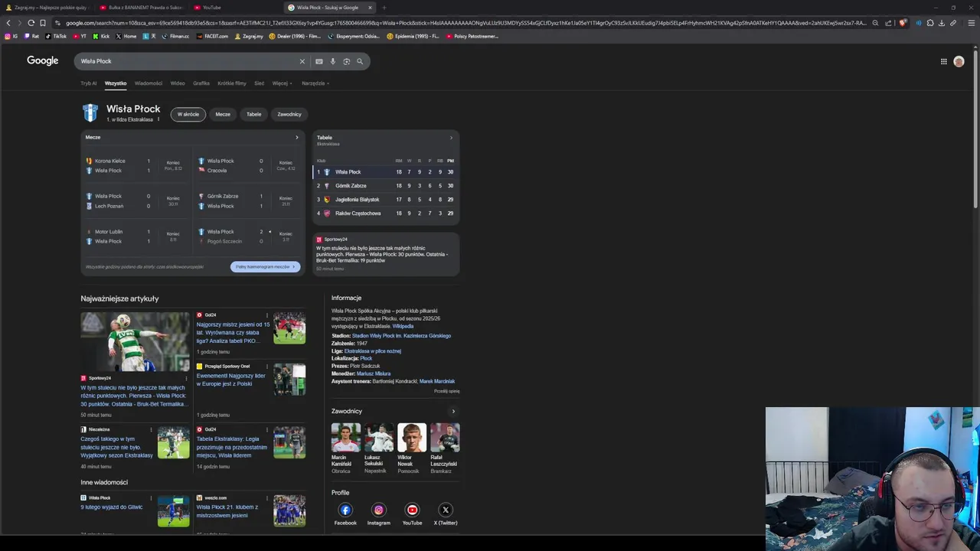Open Stadion Wisły Płock im. Kazimierza Górskiego link
The width and height of the screenshot is (980, 551).
pos(401,336)
